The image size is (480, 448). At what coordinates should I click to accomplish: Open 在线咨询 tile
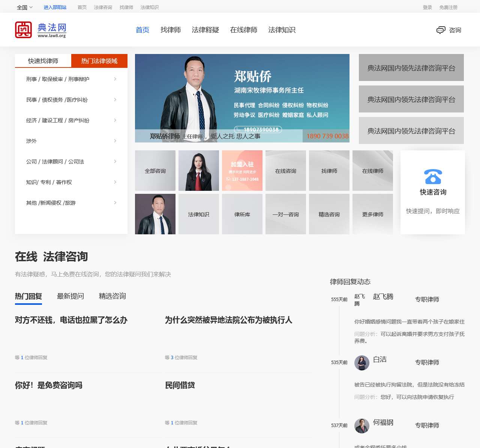tap(286, 171)
